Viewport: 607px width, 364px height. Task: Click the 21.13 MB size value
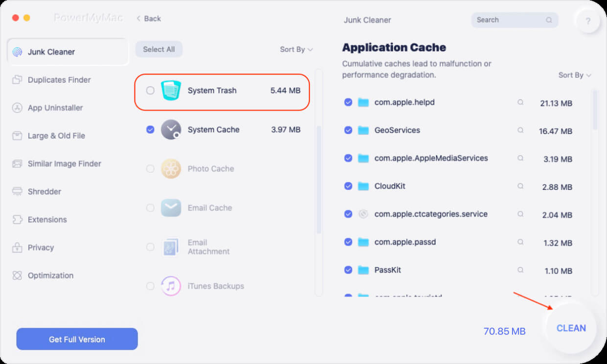tap(556, 103)
